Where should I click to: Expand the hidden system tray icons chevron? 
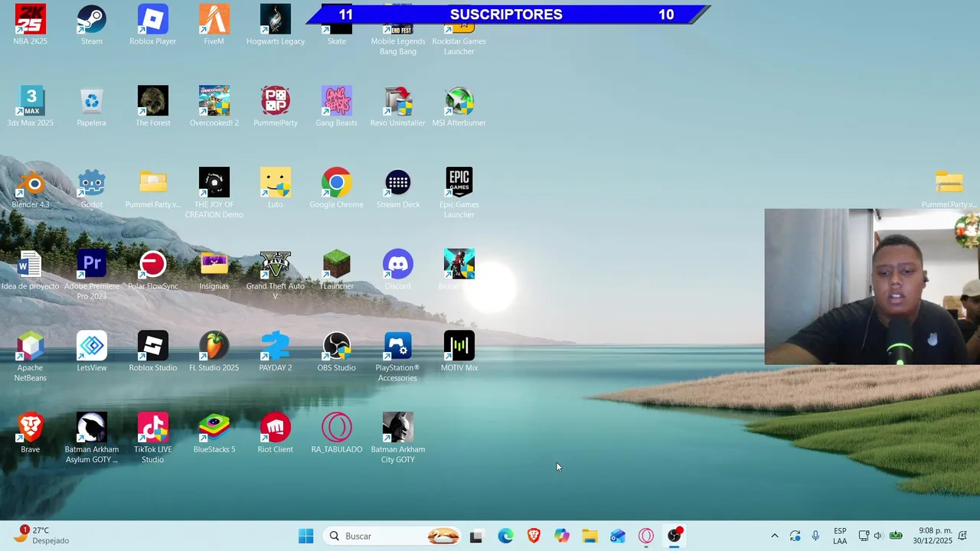(774, 536)
